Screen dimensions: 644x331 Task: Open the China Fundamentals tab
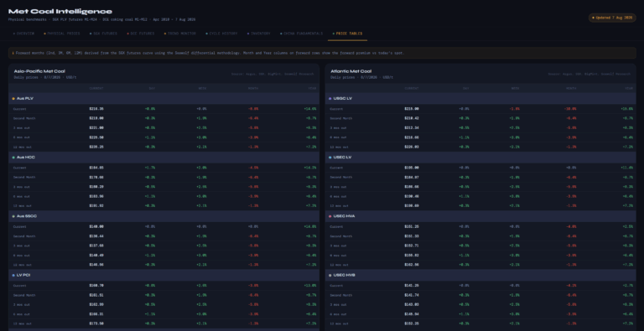point(301,34)
